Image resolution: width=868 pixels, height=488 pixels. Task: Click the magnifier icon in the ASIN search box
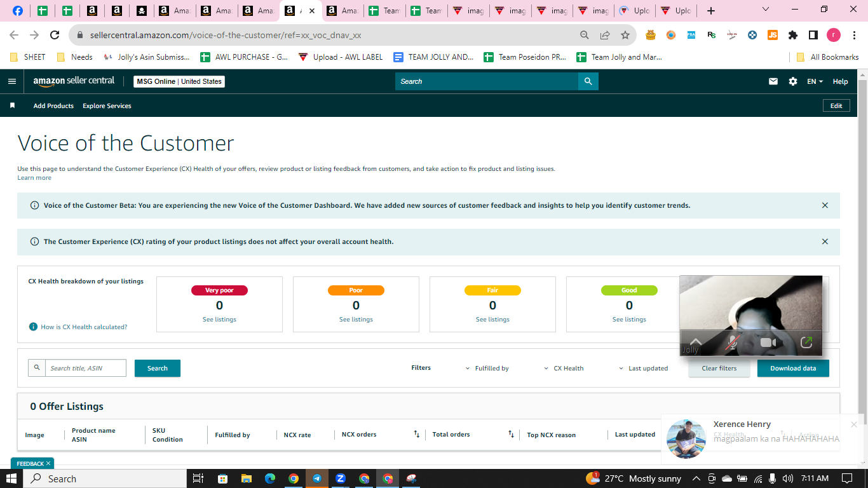37,368
